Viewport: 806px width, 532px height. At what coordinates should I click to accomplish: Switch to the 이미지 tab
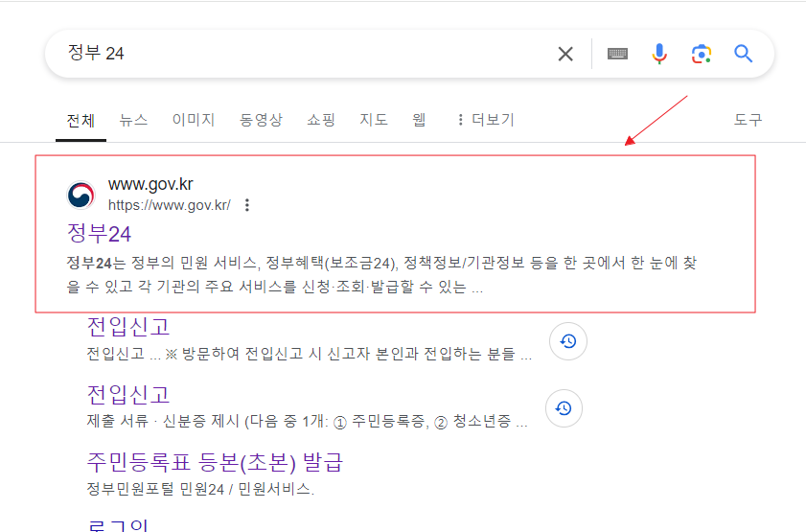[194, 120]
